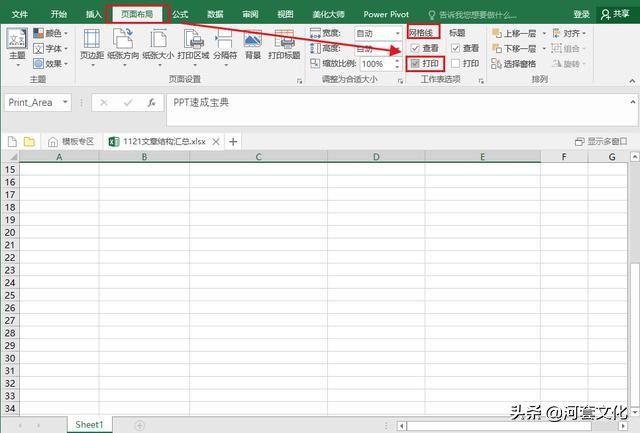Add a new sheet with plus button

pyautogui.click(x=140, y=425)
